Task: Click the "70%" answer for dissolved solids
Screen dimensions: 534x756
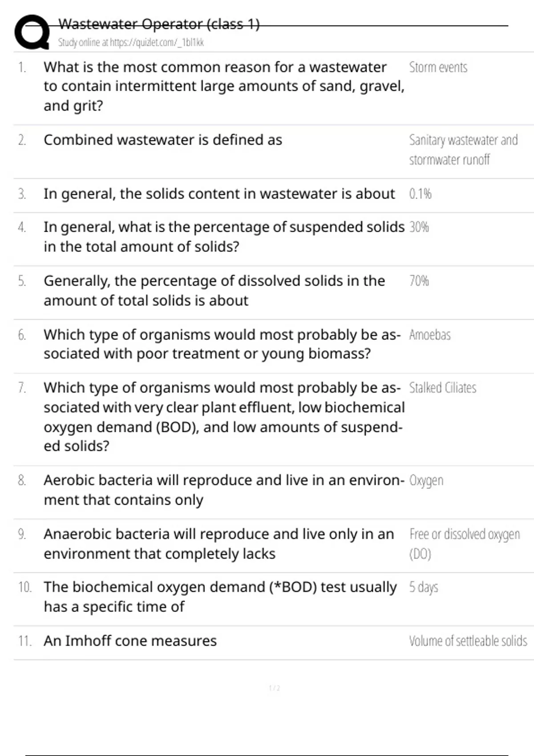Action: [419, 281]
